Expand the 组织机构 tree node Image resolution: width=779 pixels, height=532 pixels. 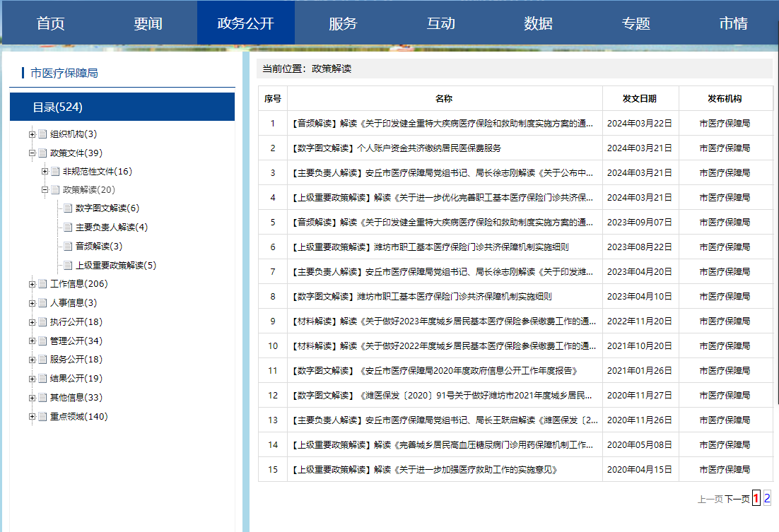click(32, 134)
